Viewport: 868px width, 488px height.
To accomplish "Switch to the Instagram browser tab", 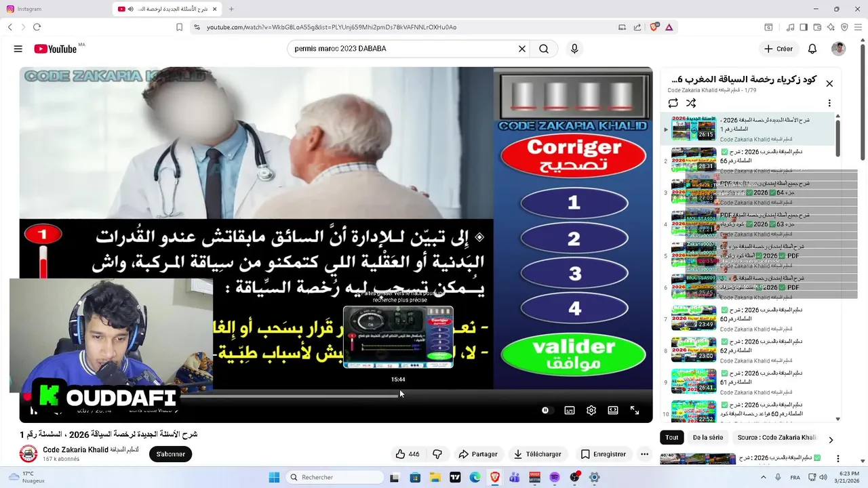I will pyautogui.click(x=54, y=9).
